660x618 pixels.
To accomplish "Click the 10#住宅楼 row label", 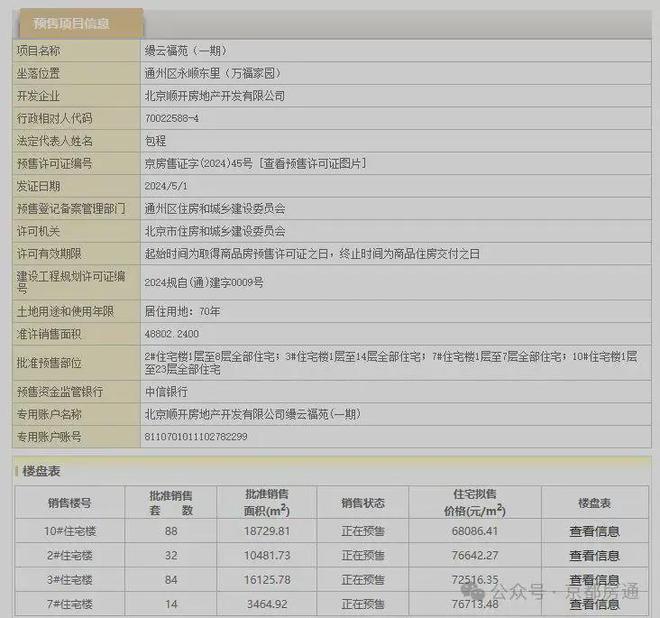I will [x=70, y=531].
